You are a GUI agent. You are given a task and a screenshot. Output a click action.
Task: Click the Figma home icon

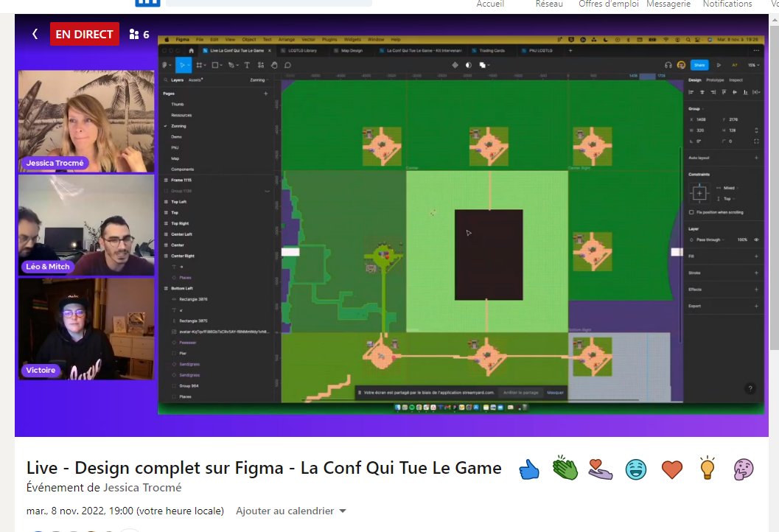[x=192, y=51]
